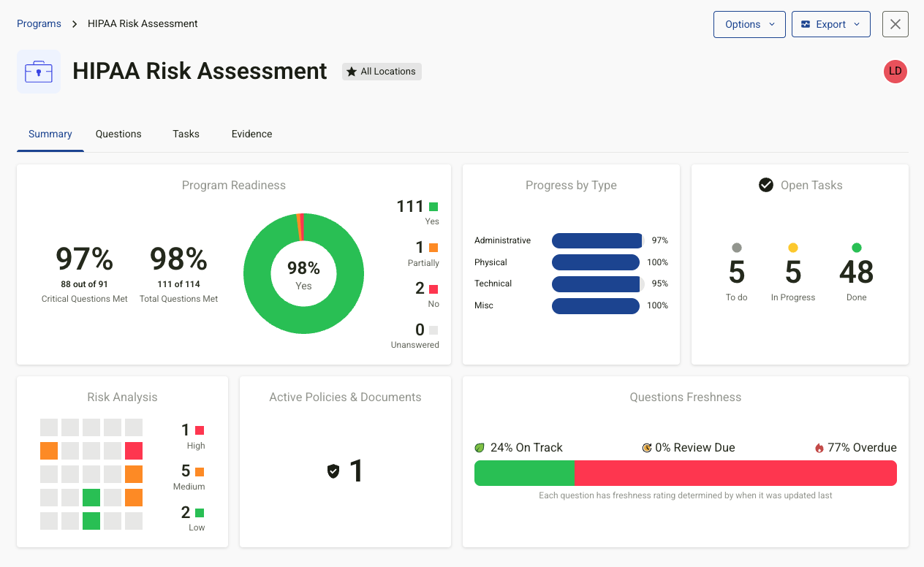
Task: Click the 0% Review Due label
Action: coord(695,448)
